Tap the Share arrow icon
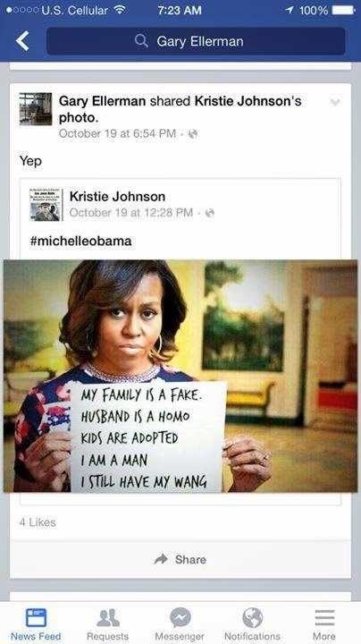 [161, 559]
